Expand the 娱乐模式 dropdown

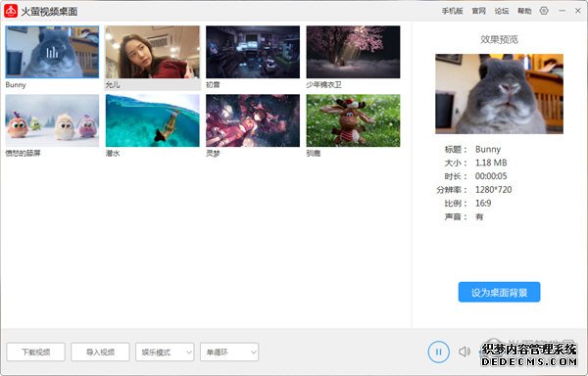pos(165,352)
